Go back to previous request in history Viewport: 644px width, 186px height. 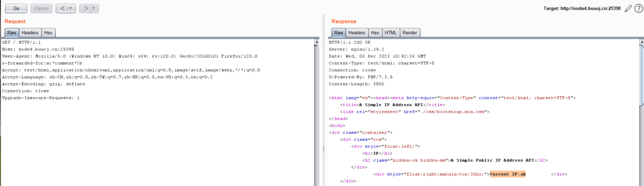pyautogui.click(x=62, y=8)
